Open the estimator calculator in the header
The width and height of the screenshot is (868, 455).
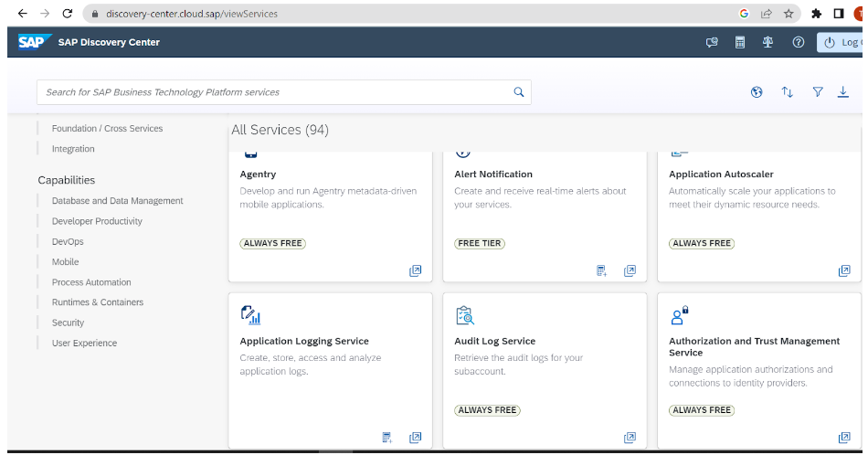point(740,42)
